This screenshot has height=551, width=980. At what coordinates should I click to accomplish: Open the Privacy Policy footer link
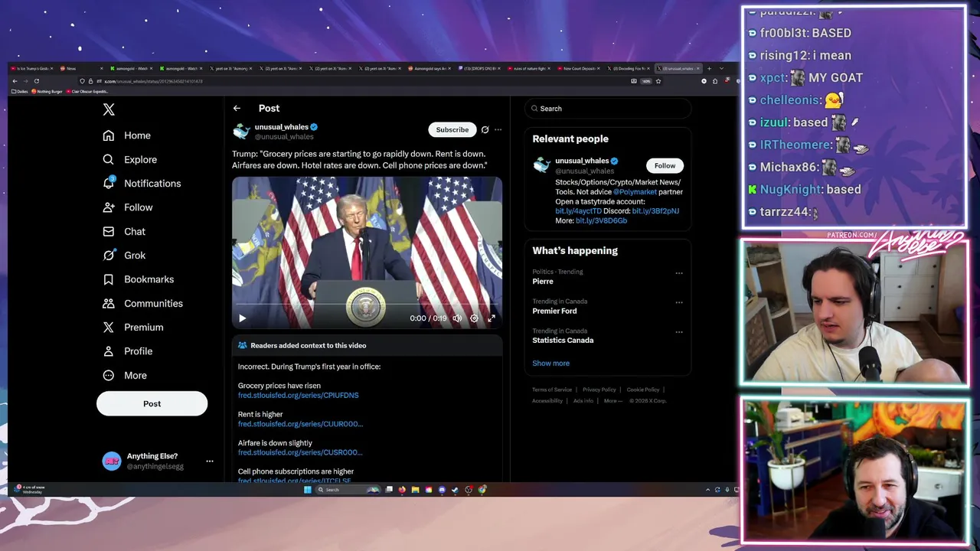click(x=599, y=390)
